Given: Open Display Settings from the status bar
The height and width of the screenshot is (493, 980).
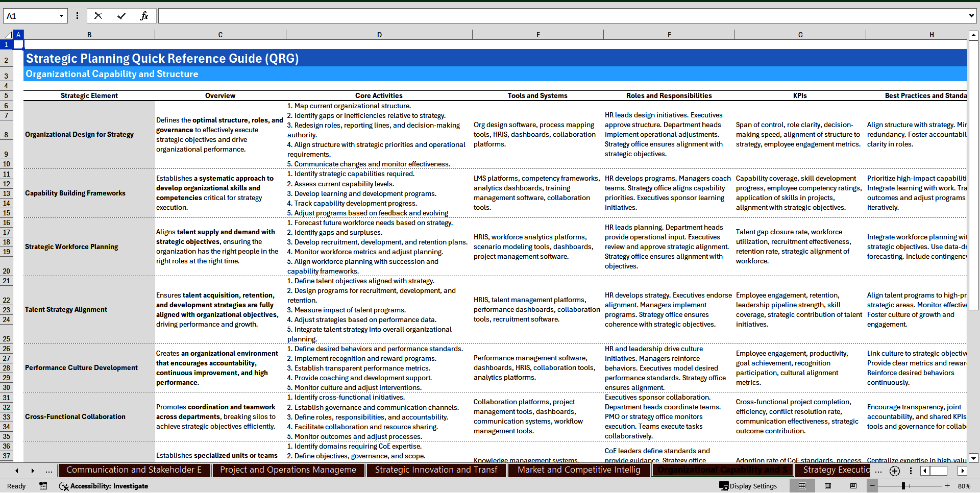Looking at the screenshot, I should (x=748, y=486).
